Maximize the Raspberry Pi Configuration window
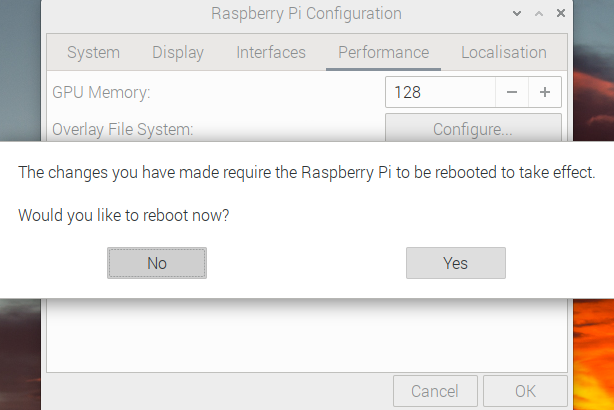Screen dimensions: 614x410 pos(538,14)
